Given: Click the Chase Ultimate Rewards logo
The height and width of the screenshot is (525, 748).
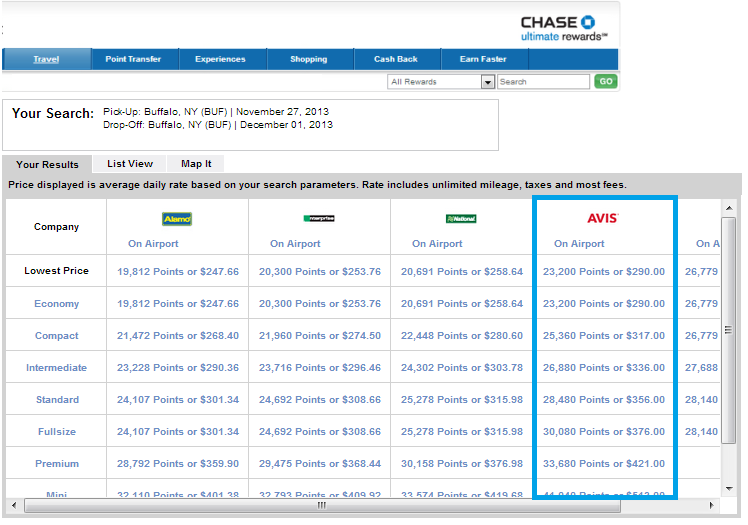Looking at the screenshot, I should [x=564, y=29].
